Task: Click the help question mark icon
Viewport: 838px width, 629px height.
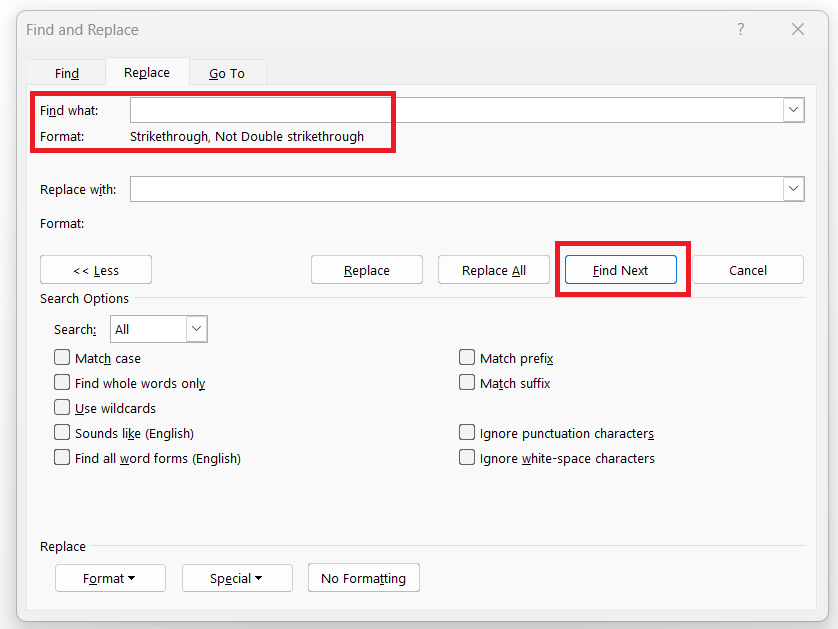Action: pyautogui.click(x=741, y=29)
